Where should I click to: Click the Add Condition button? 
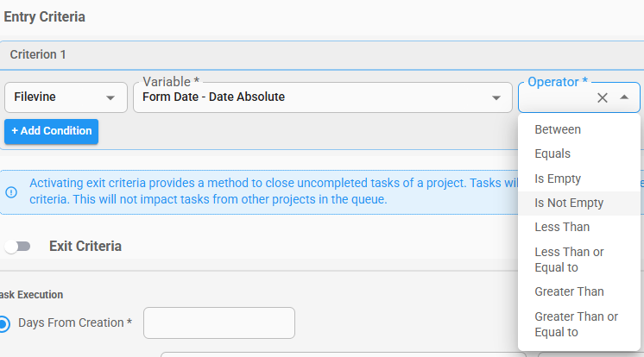[x=51, y=131]
